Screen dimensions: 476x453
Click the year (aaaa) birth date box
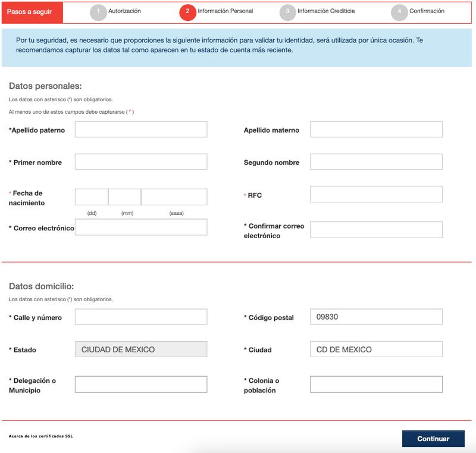pyautogui.click(x=174, y=197)
